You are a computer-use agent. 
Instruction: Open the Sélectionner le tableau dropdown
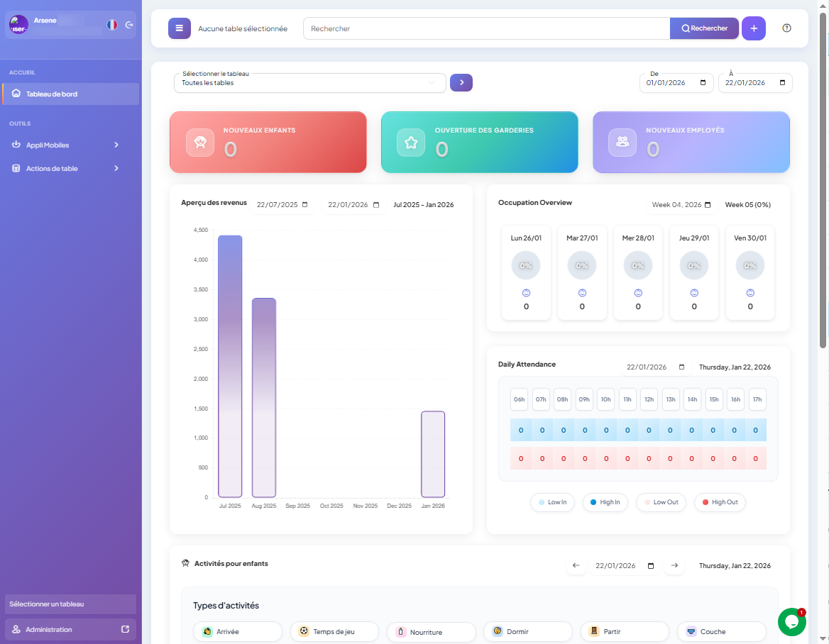309,83
